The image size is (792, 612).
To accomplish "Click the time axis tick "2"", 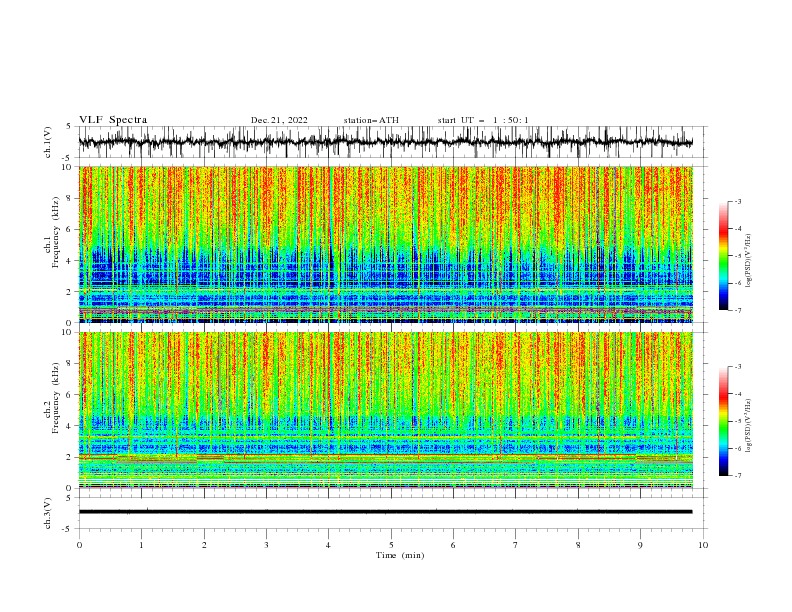I will click(204, 545).
